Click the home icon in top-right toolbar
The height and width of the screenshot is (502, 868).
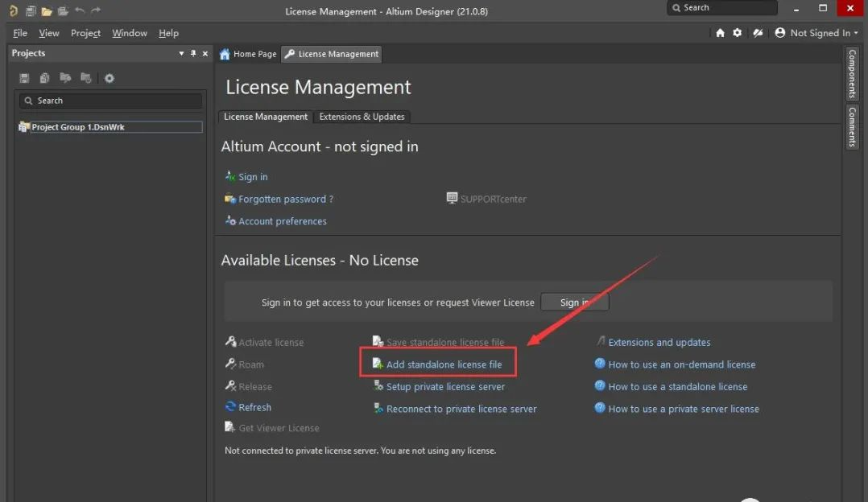(720, 33)
